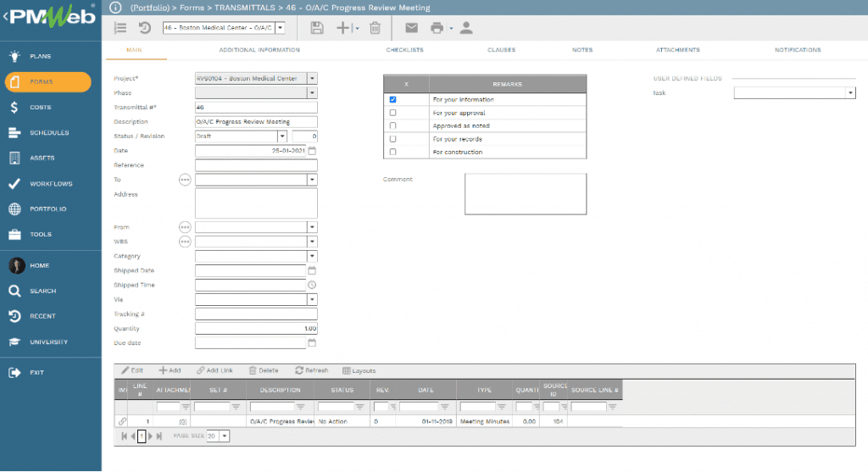868x472 pixels.
Task: Click into the Reference input field
Action: point(256,165)
